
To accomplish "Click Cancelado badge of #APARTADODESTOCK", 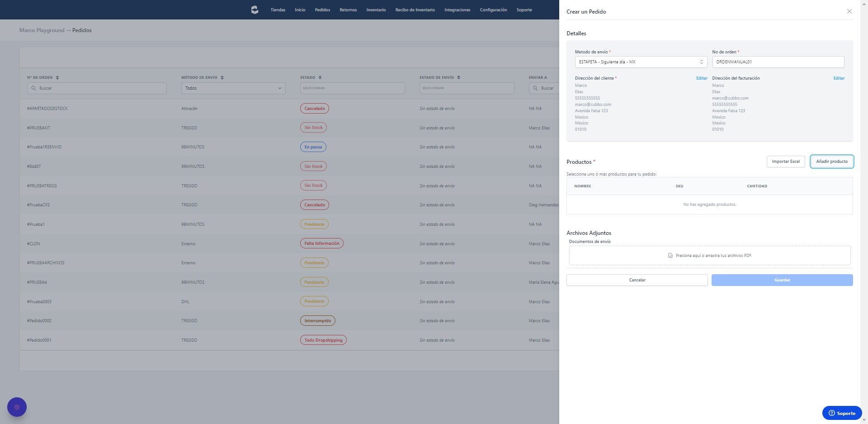I will (315, 109).
